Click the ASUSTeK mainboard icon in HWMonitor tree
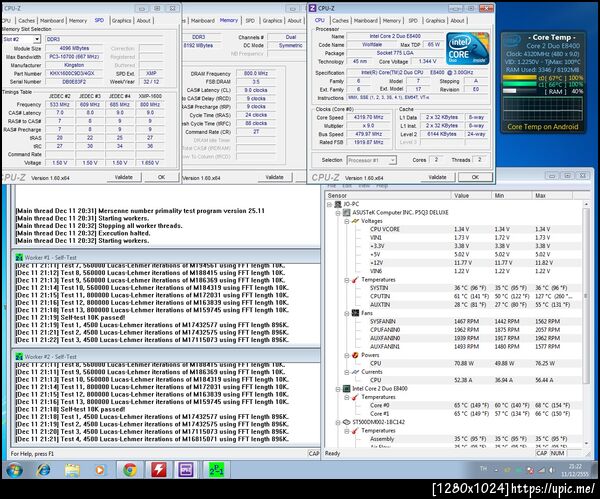 347,213
